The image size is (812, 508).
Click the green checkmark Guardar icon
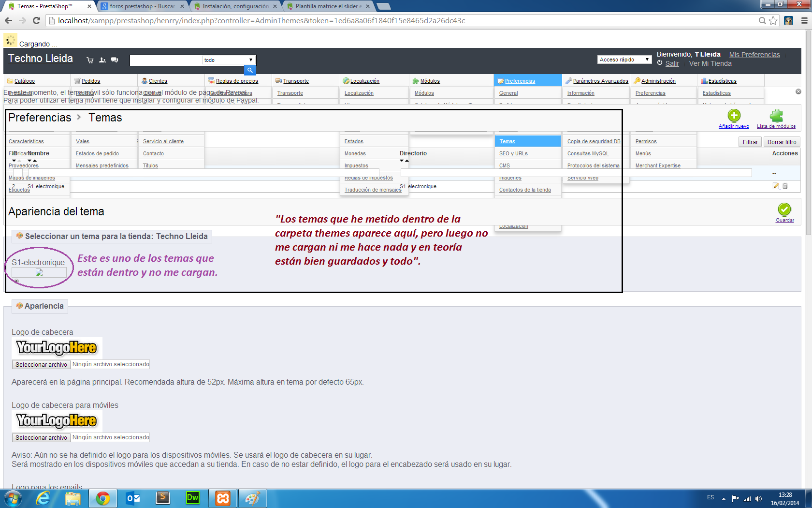coord(784,209)
